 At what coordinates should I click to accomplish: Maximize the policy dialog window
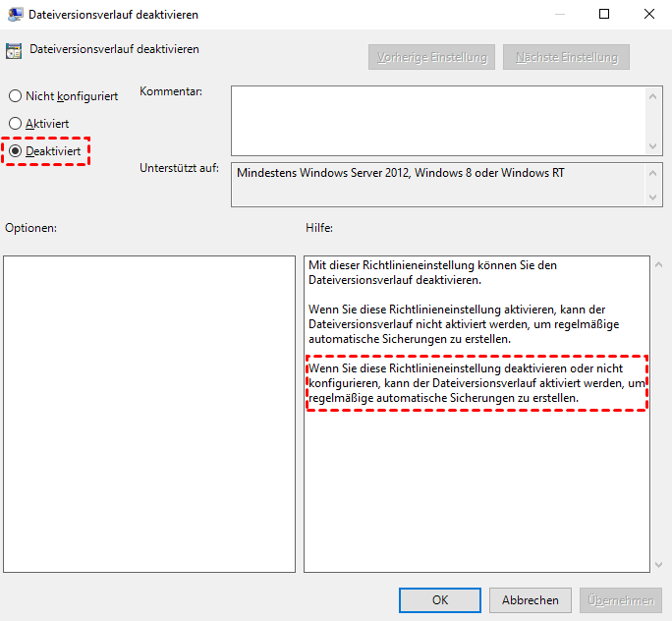pos(604,15)
